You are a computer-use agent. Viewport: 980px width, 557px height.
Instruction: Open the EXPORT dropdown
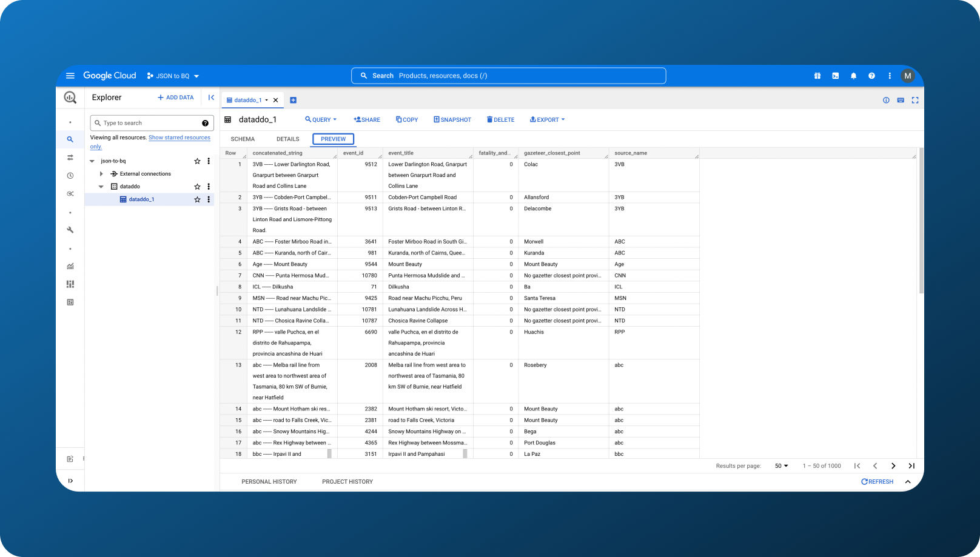click(x=546, y=119)
